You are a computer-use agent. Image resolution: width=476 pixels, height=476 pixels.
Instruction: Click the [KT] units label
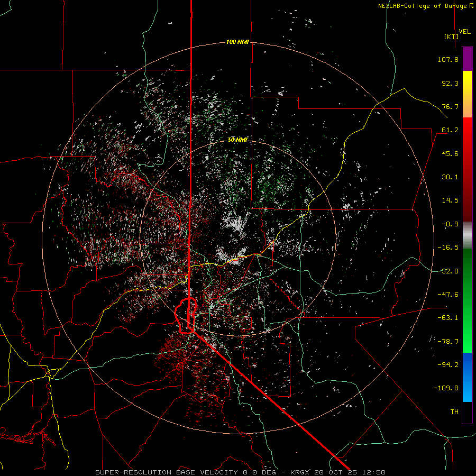(452, 36)
